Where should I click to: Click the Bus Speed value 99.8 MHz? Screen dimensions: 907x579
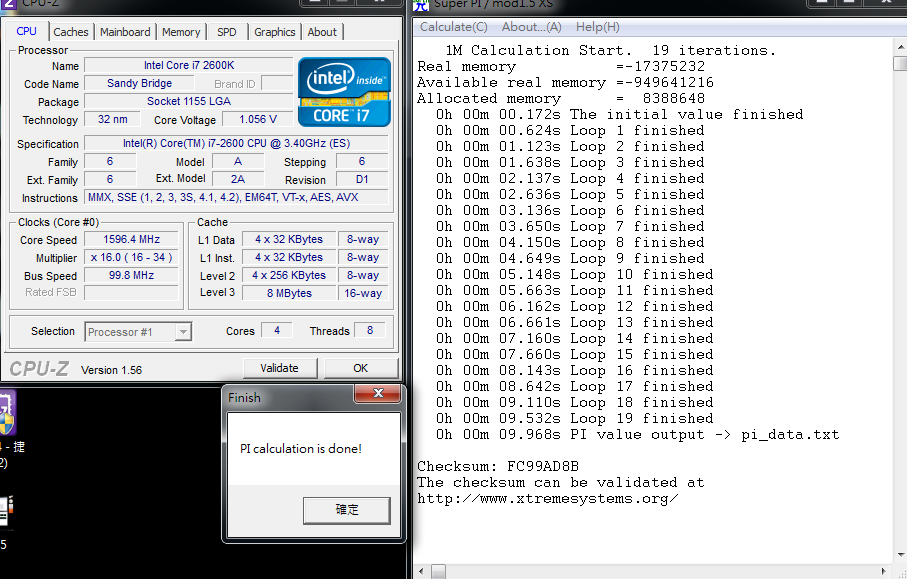click(x=131, y=275)
